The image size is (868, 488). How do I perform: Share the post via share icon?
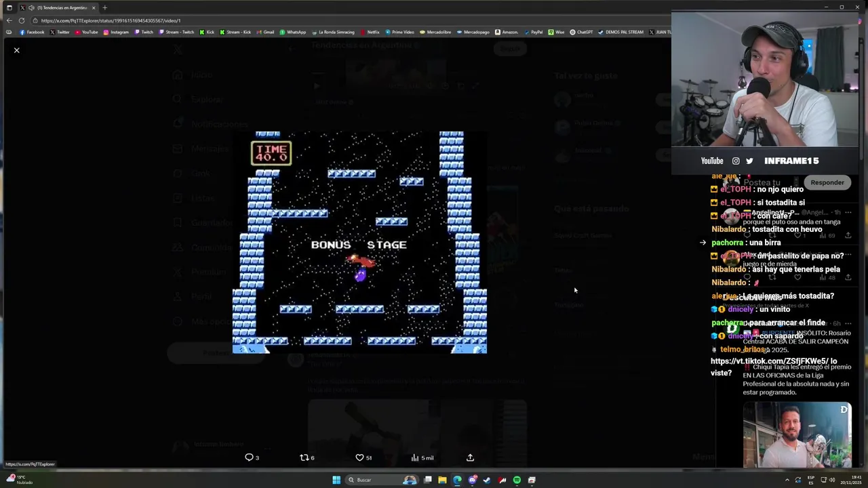click(470, 457)
